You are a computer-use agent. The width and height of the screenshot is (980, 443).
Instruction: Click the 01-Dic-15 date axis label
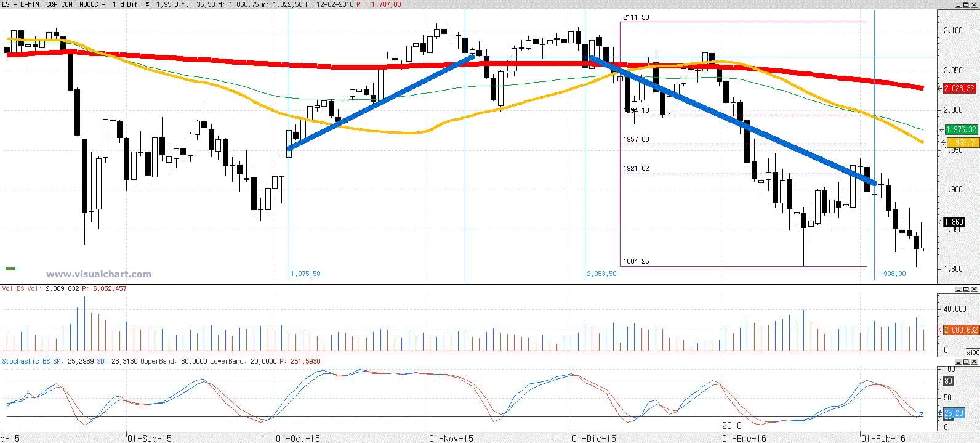(x=594, y=439)
